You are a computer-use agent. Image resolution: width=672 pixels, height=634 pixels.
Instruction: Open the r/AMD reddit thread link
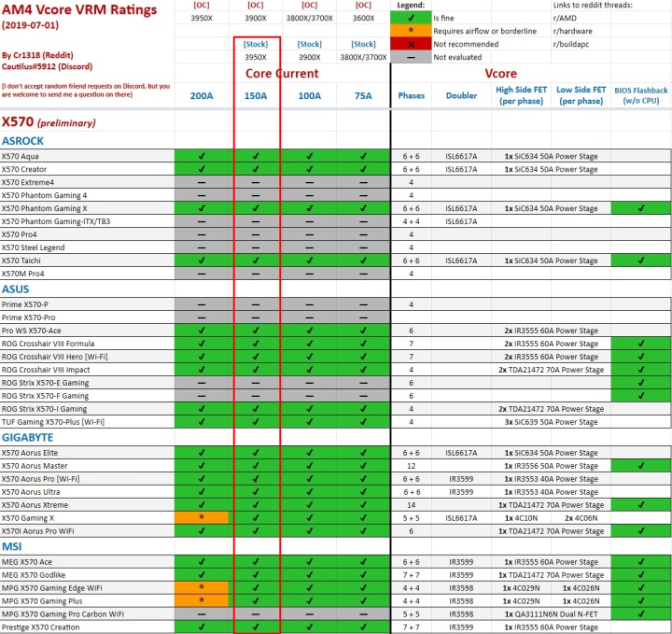(x=565, y=18)
